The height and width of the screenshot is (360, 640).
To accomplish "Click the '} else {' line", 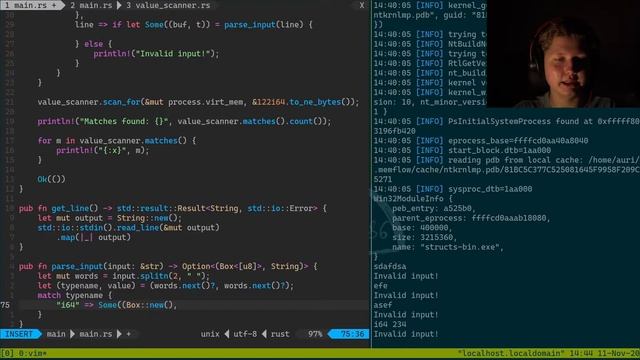I will pyautogui.click(x=93, y=44).
